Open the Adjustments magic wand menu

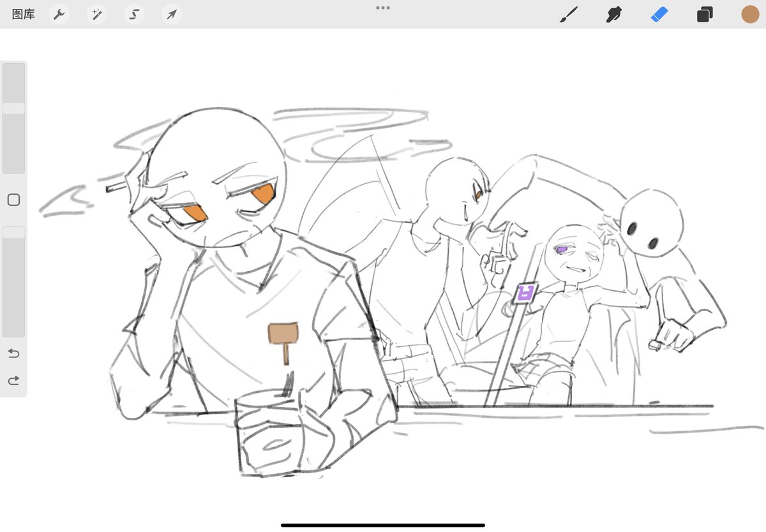point(97,14)
